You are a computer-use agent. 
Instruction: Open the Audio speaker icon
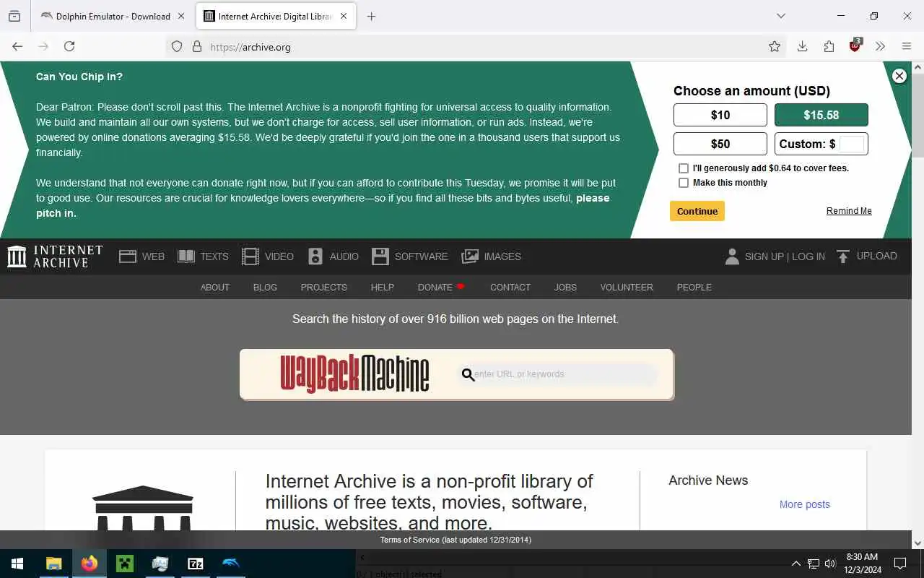pyautogui.click(x=315, y=256)
